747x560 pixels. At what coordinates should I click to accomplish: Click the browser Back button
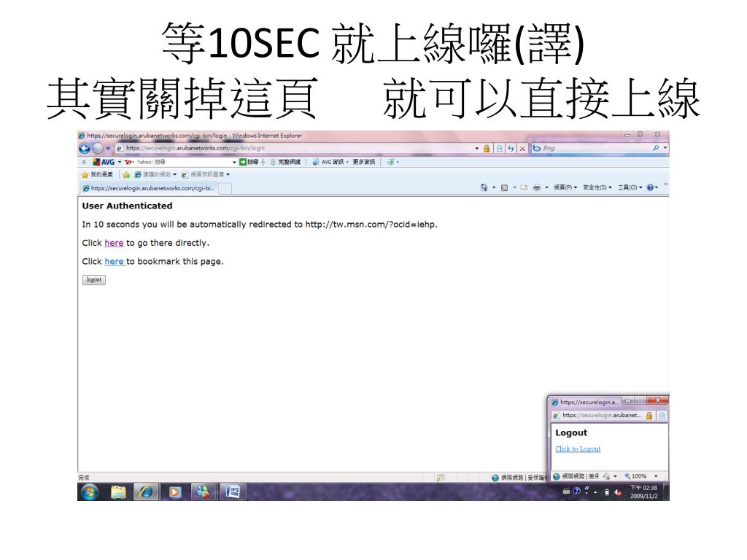coord(85,149)
